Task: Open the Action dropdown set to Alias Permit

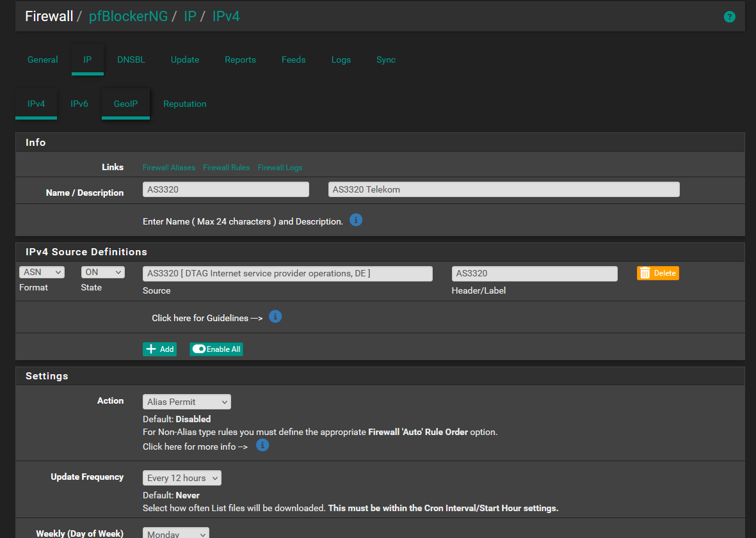Action: 186,401
